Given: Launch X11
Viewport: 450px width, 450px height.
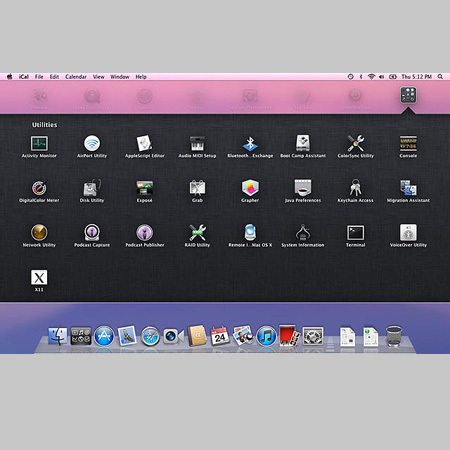Looking at the screenshot, I should point(39,277).
